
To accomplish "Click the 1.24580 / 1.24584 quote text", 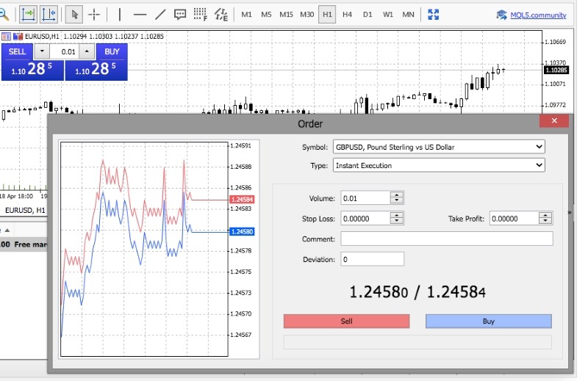I will pyautogui.click(x=417, y=292).
